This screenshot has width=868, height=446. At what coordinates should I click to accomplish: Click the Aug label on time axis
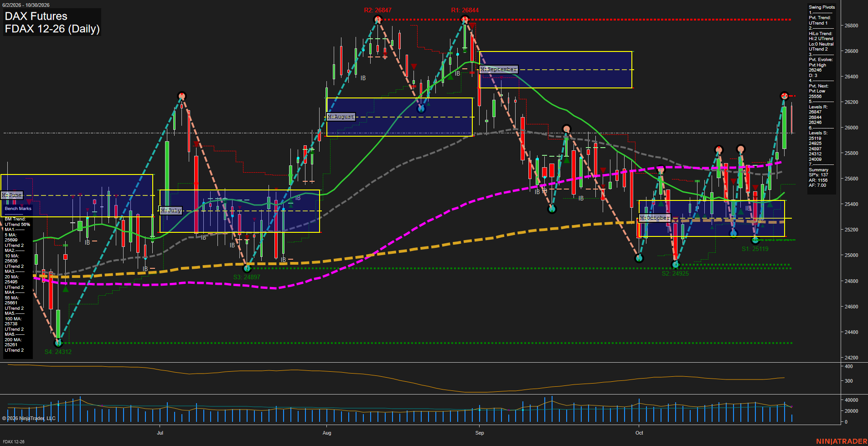point(327,433)
